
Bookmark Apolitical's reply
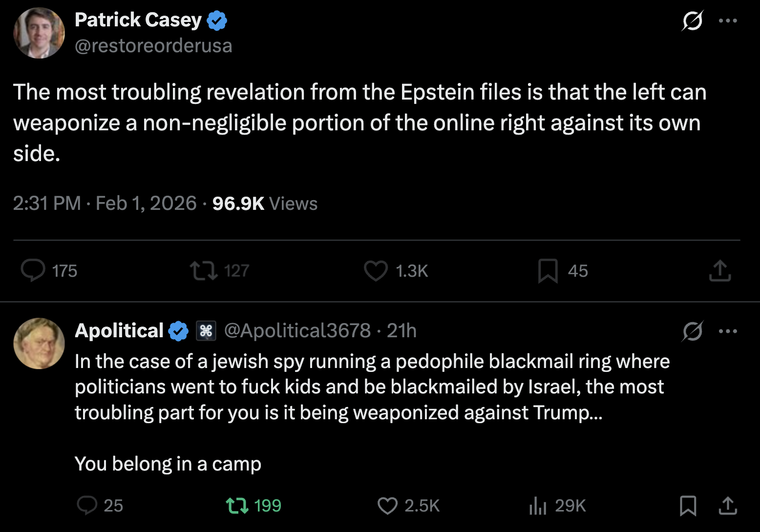click(688, 506)
